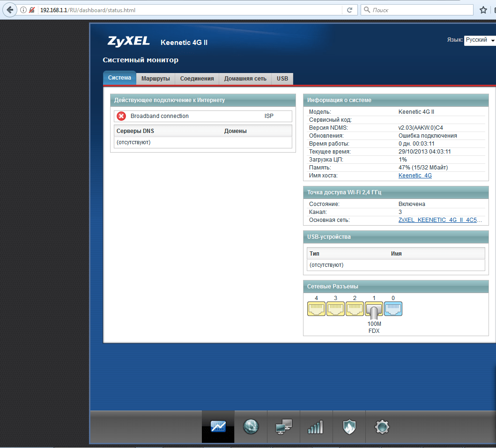Click the Домены column header
Screen dimensions: 496x448
pyautogui.click(x=235, y=131)
